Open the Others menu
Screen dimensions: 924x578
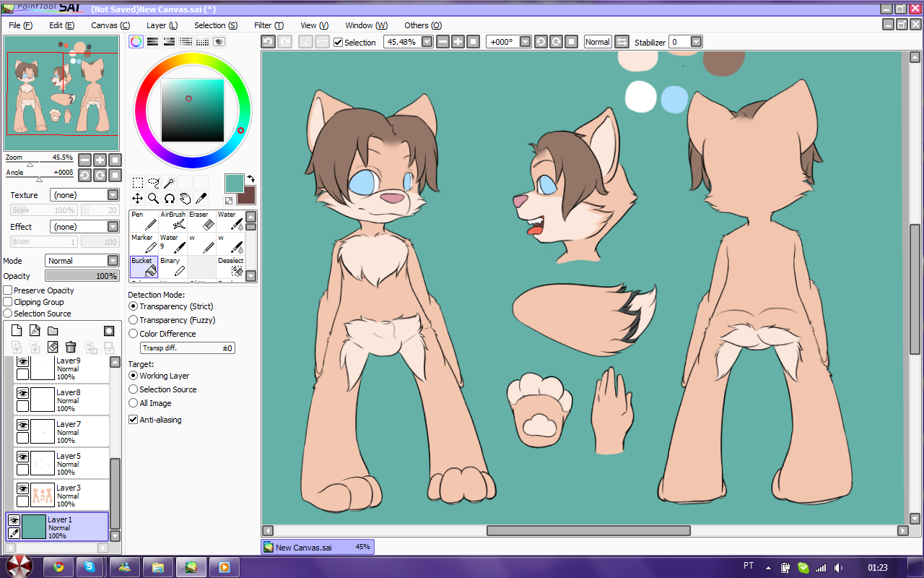click(423, 25)
